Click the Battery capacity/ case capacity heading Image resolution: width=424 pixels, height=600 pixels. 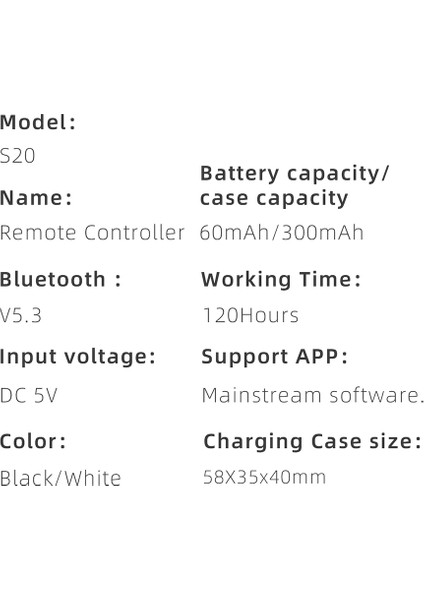point(294,186)
